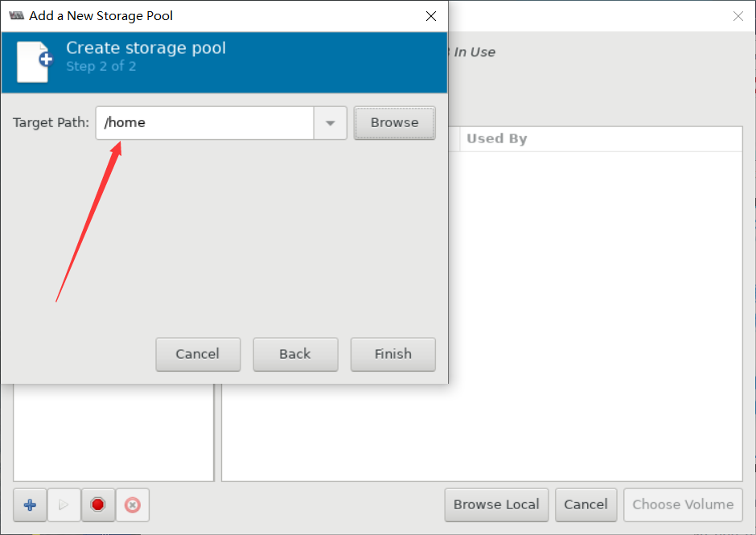Click the virt-manager icon in dialog title
Viewport: 756px width, 535px height.
(17, 15)
